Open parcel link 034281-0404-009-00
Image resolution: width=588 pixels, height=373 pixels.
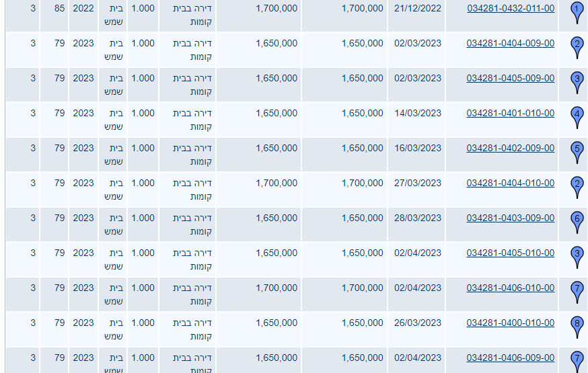[511, 43]
